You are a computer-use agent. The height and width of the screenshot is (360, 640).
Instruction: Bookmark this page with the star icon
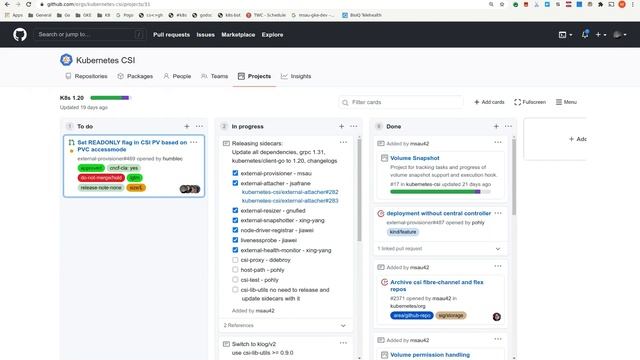(502, 4)
